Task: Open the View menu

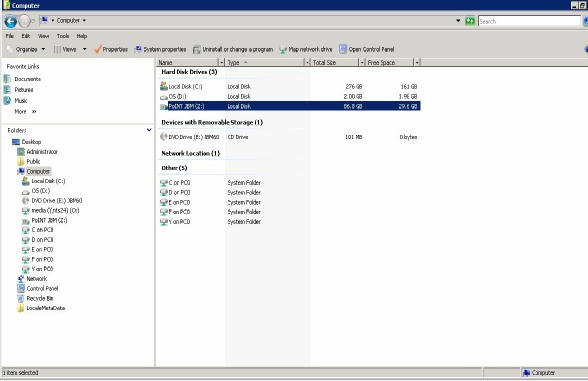Action: [44, 36]
